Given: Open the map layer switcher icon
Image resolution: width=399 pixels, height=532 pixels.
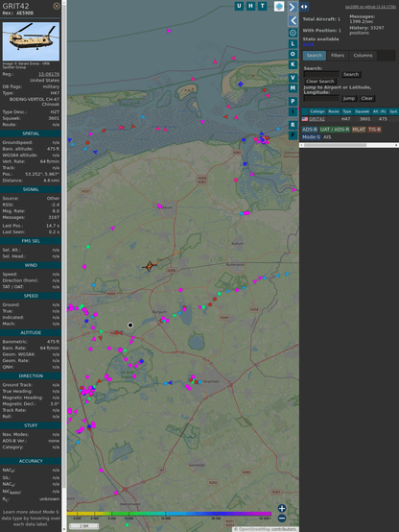Looking at the screenshot, I should tap(279, 6).
